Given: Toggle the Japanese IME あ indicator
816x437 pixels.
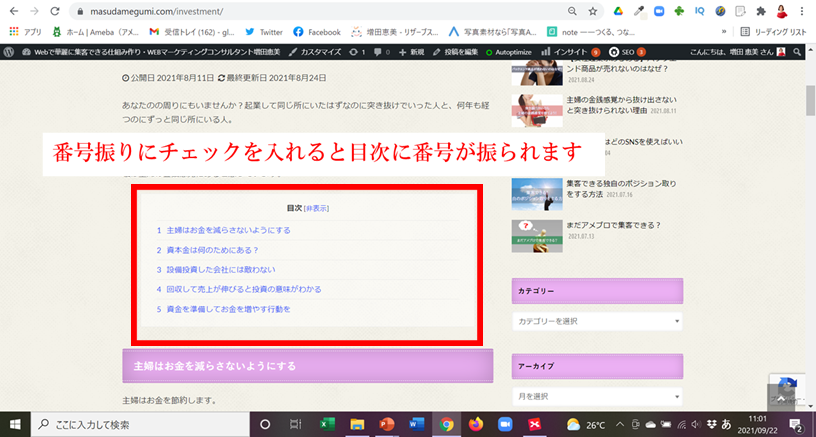Looking at the screenshot, I should tap(726, 425).
